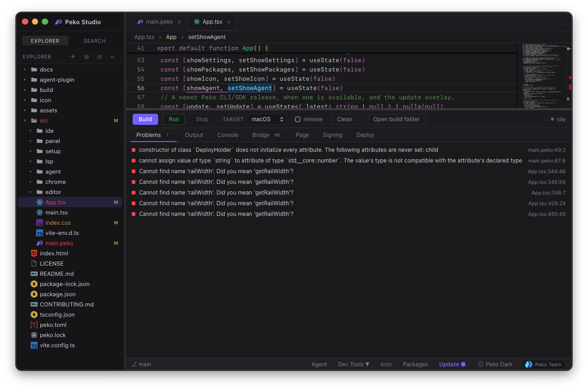Click the TS icon beside vite.config.ts

[x=34, y=345]
